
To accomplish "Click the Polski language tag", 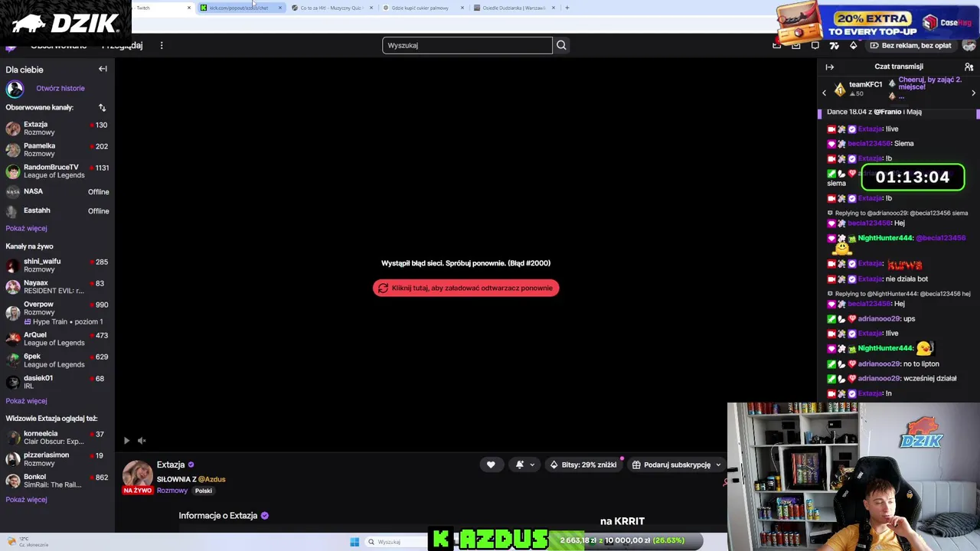I will [203, 491].
